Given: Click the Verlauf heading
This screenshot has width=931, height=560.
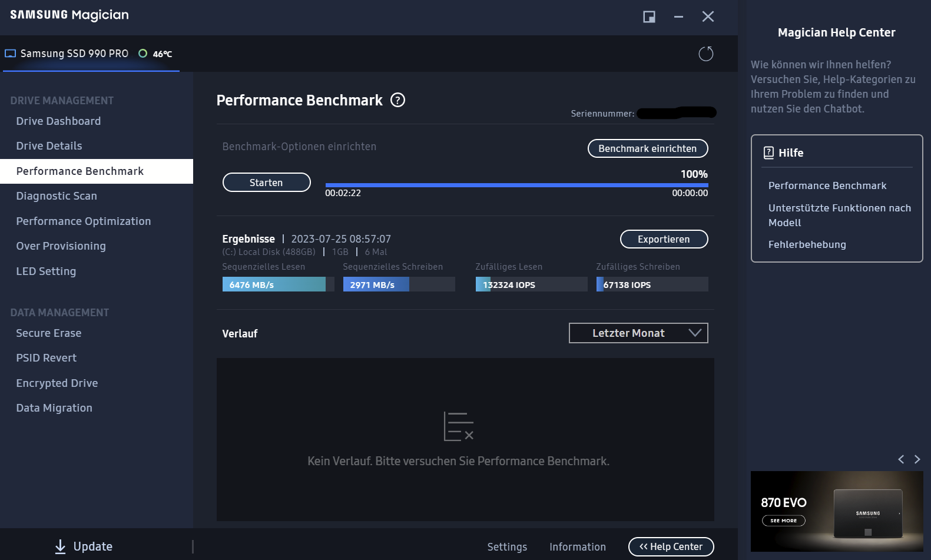Looking at the screenshot, I should point(240,333).
